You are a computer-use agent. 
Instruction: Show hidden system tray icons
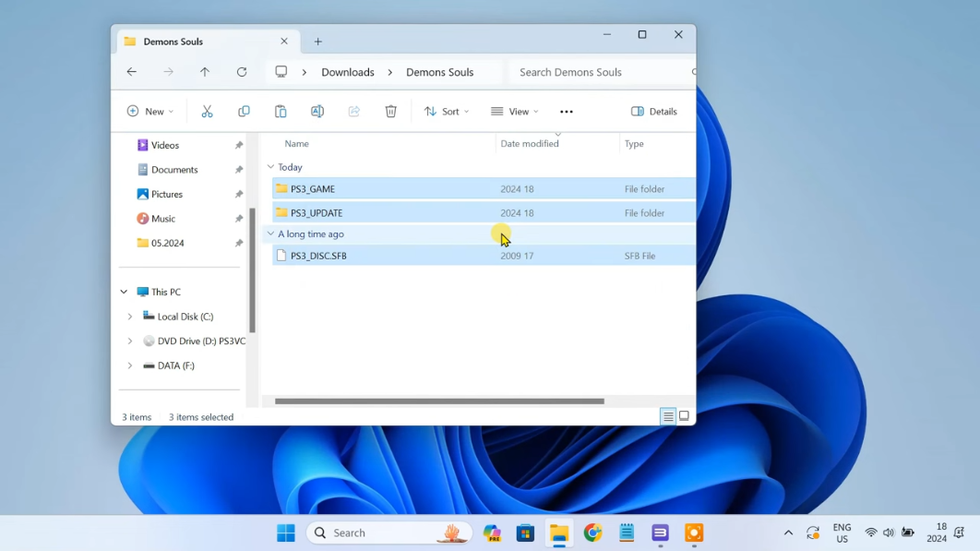coord(788,533)
